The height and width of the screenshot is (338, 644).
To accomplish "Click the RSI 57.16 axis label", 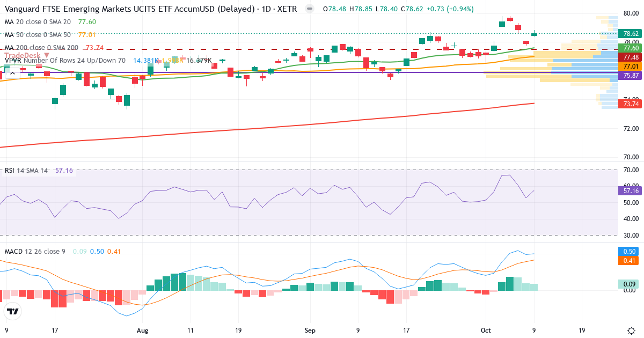I will pos(630,190).
